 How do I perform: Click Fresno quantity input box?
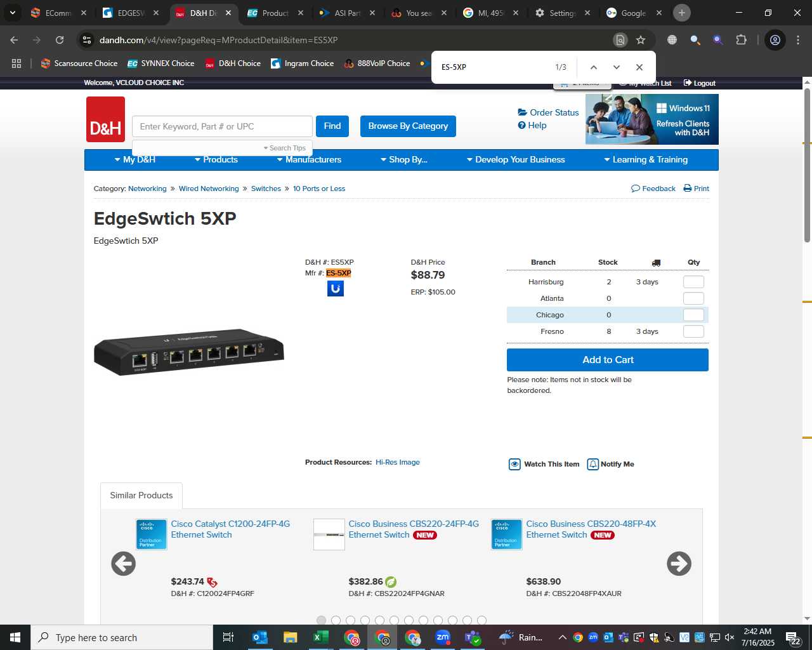(693, 331)
